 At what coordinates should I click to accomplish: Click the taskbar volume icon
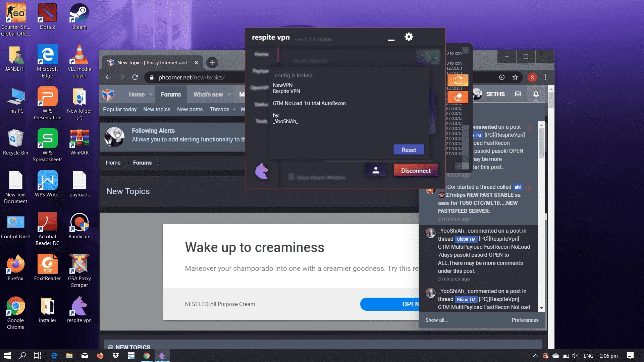coord(575,356)
